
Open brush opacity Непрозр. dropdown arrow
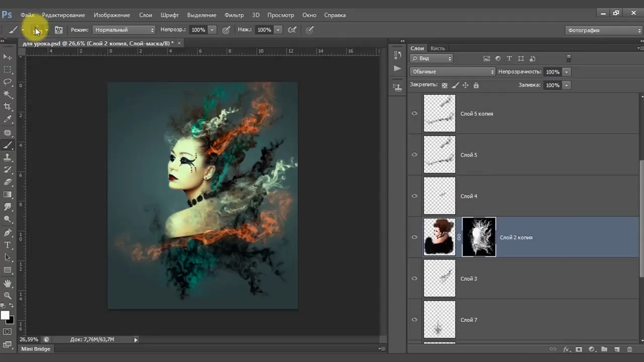tap(212, 30)
